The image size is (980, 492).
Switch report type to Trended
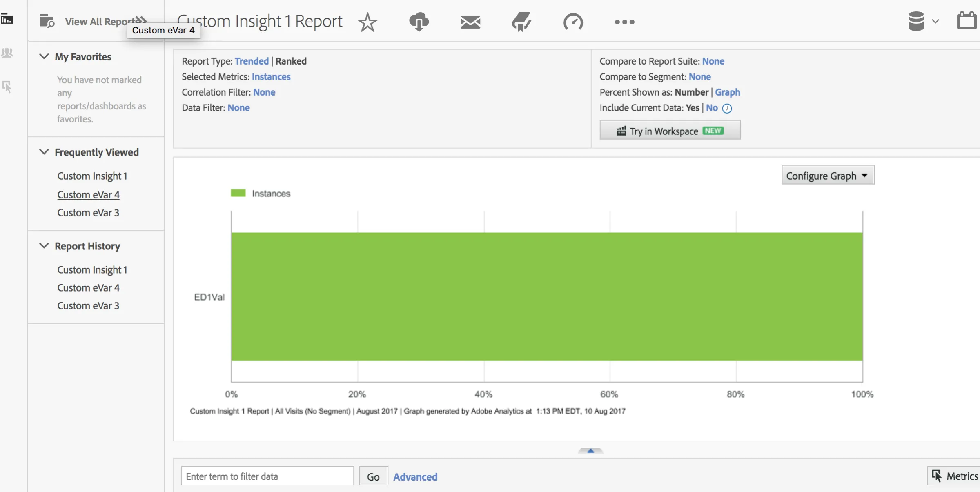251,61
